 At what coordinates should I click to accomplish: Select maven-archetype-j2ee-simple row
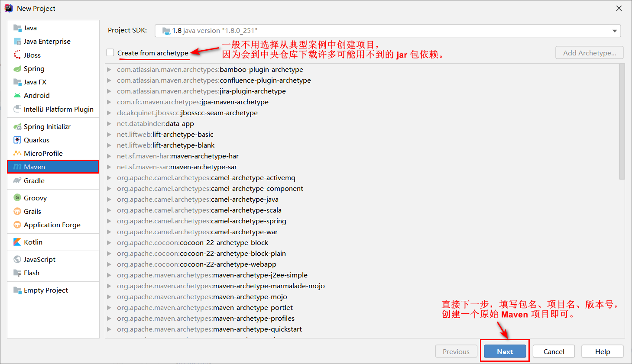click(x=362, y=275)
